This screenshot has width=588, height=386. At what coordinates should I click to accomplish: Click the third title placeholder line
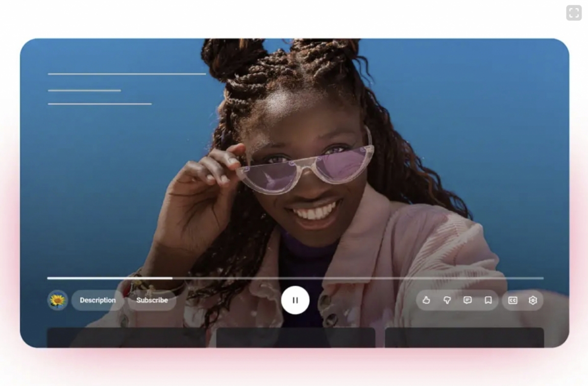pyautogui.click(x=99, y=104)
